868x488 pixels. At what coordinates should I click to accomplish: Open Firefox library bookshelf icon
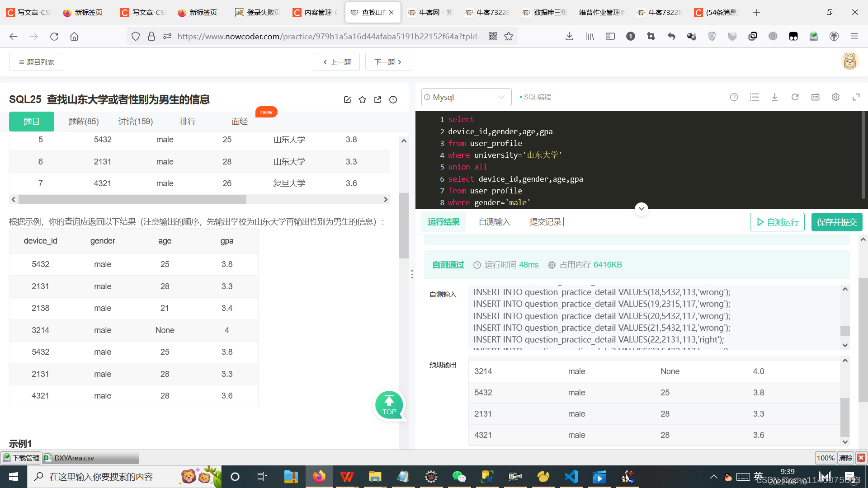(x=590, y=36)
